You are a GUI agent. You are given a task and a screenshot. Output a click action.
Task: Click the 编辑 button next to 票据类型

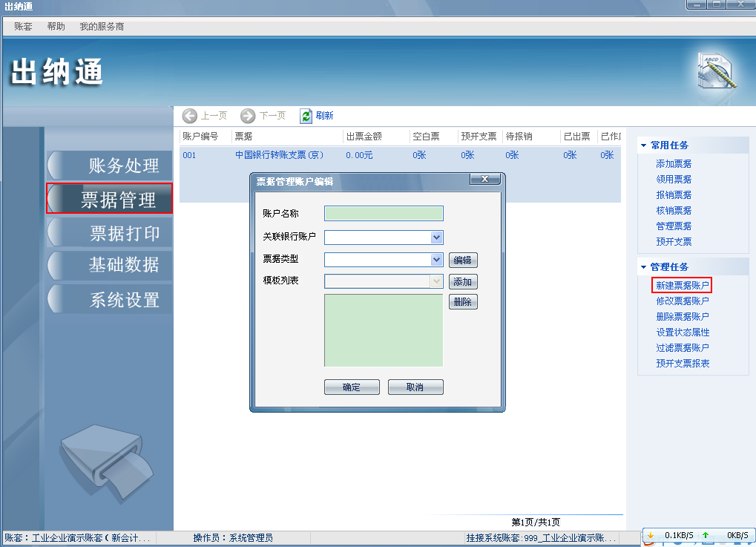(x=463, y=260)
